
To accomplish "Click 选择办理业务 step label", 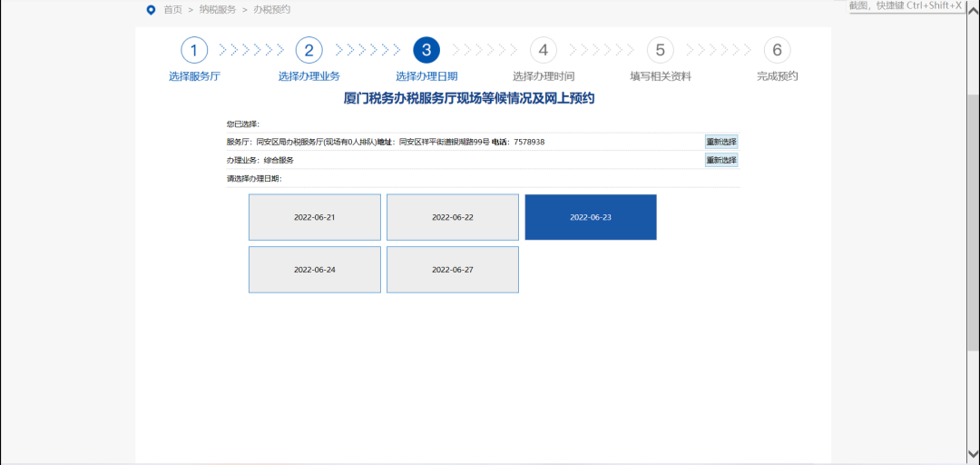I will tap(309, 76).
